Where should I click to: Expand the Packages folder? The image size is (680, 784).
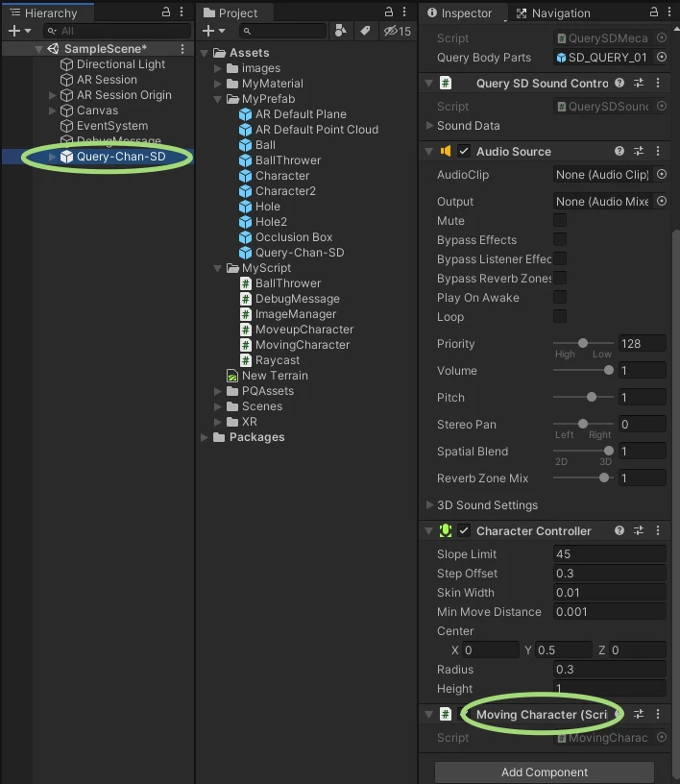pos(204,437)
